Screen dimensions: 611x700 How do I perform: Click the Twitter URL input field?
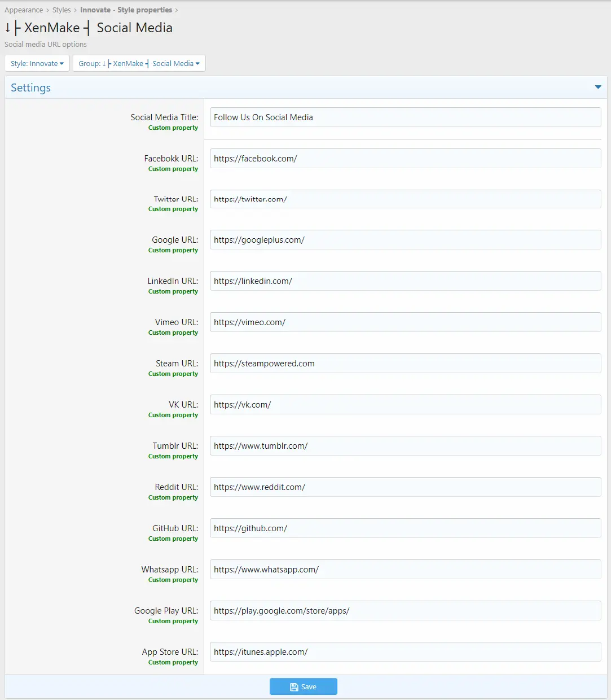(x=405, y=199)
